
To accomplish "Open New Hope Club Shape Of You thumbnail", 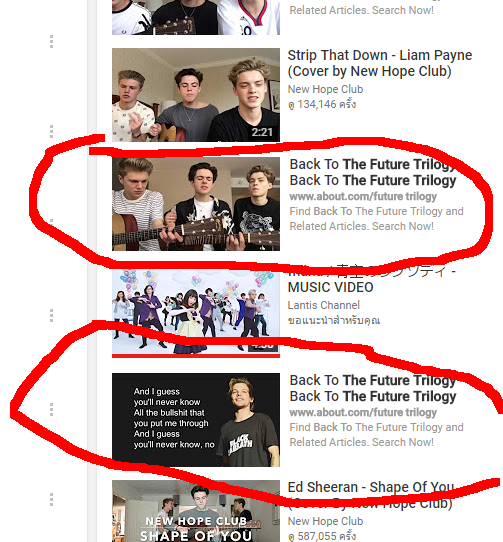I will coord(196,511).
